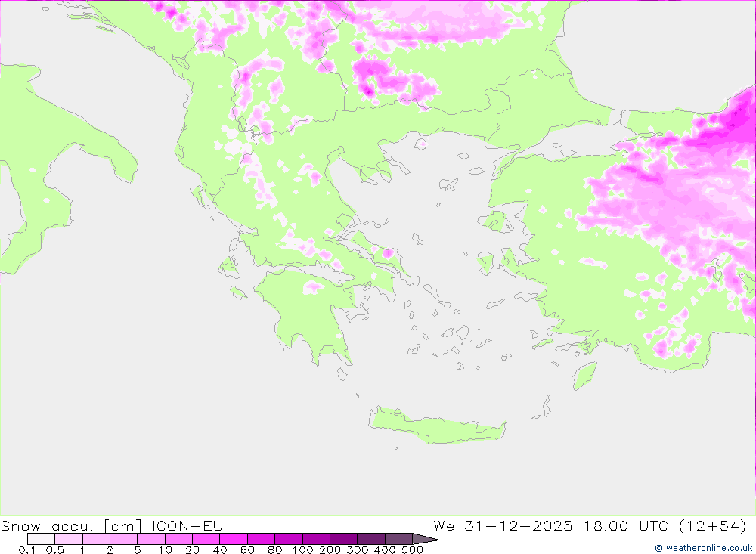This screenshot has width=756, height=554.
Task: Click the date '31-12-2025' in the caption
Action: click(x=519, y=525)
